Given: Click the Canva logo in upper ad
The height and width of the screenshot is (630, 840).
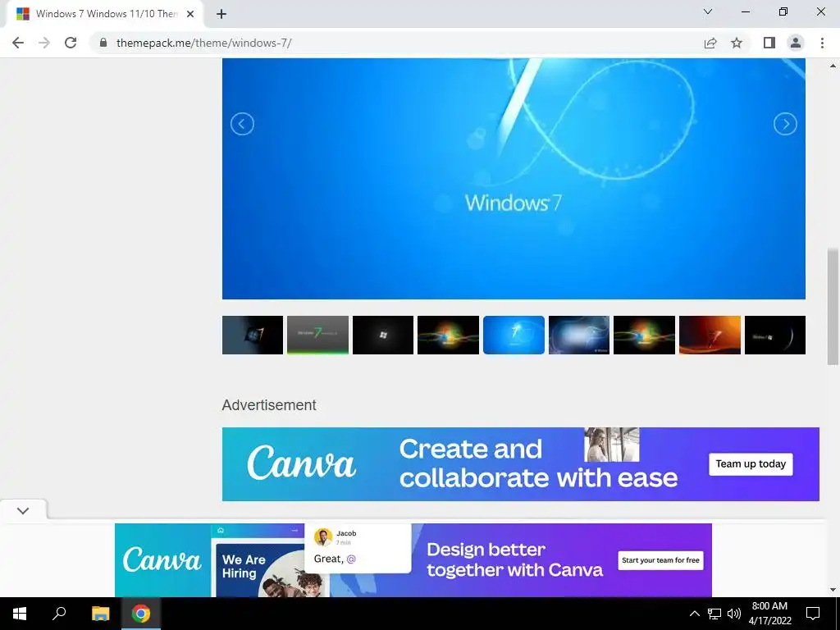Looking at the screenshot, I should point(301,463).
